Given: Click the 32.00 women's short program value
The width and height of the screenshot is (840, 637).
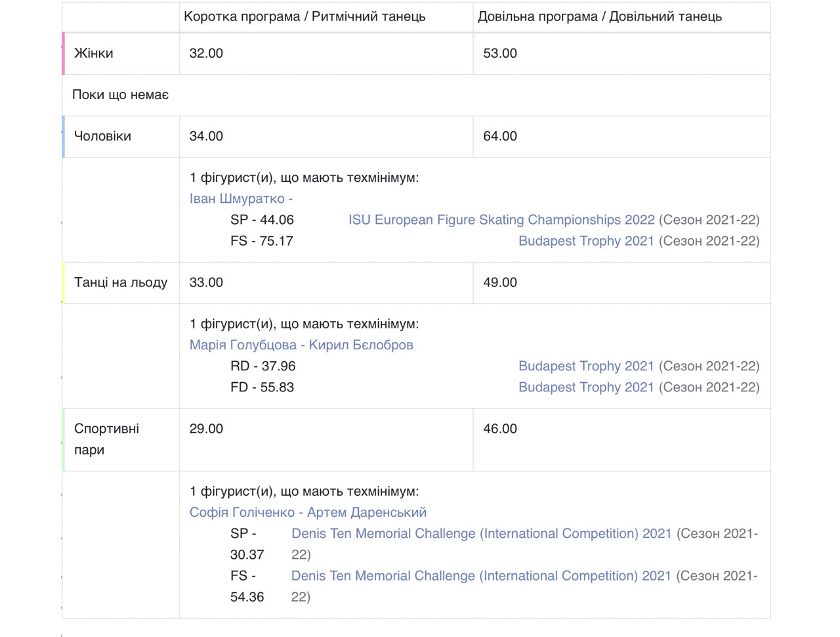Looking at the screenshot, I should click(206, 53).
